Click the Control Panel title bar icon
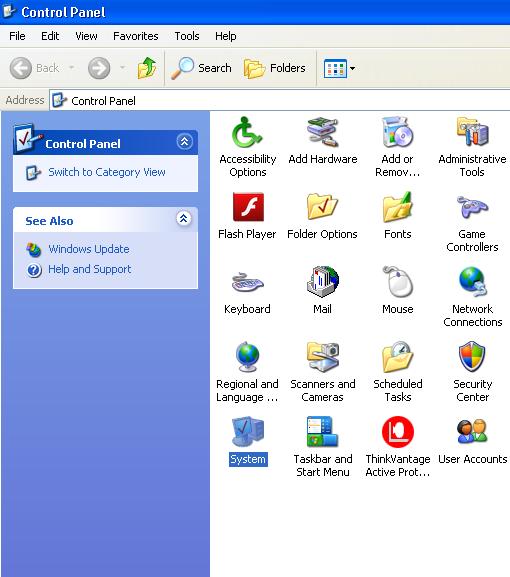This screenshot has height=577, width=510. (x=9, y=11)
